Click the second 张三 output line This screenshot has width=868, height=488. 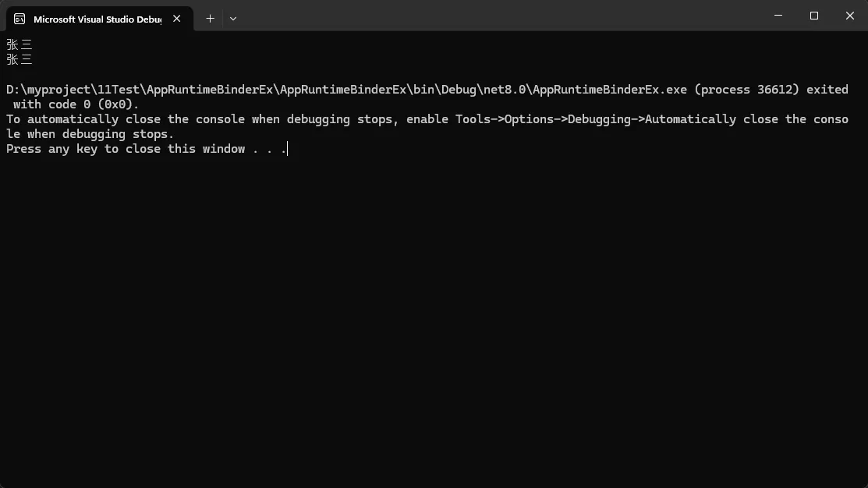(19, 59)
